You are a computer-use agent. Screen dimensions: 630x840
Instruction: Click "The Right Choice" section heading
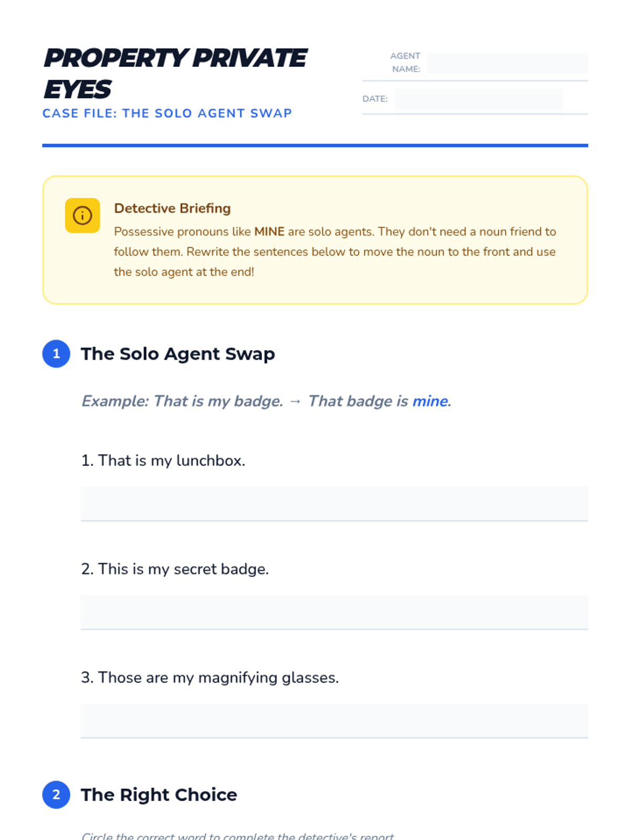point(159,795)
